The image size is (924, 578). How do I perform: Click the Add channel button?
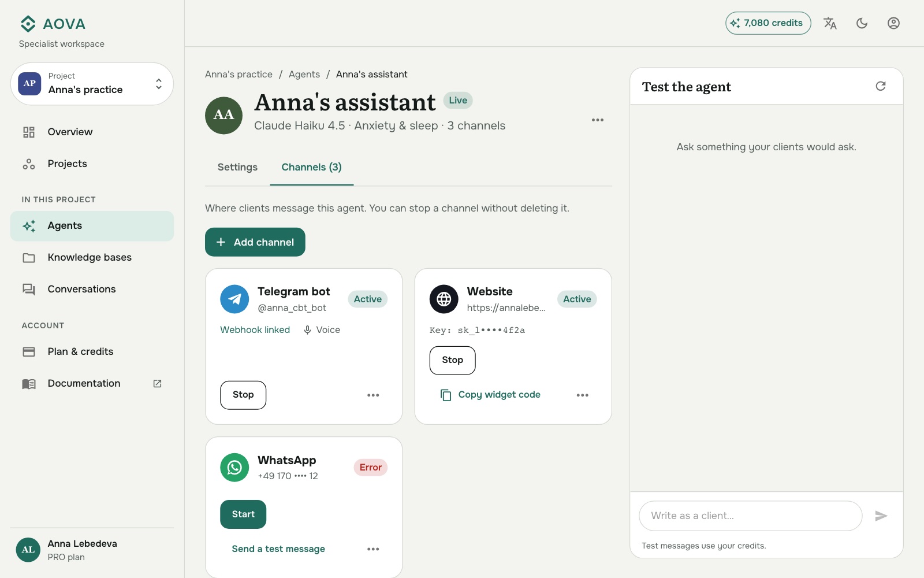point(255,242)
